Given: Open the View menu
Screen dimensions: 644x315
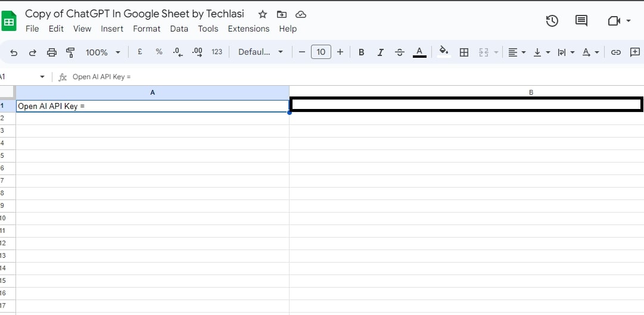Looking at the screenshot, I should tap(82, 29).
